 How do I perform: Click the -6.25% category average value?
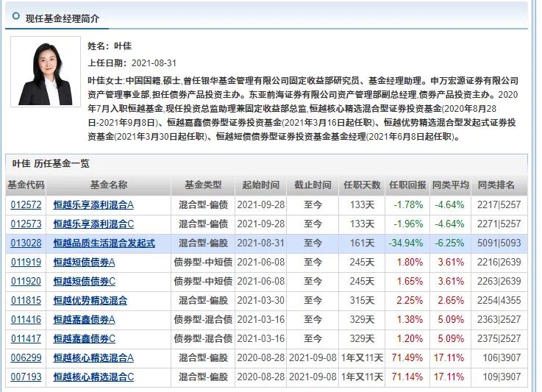pyautogui.click(x=449, y=243)
